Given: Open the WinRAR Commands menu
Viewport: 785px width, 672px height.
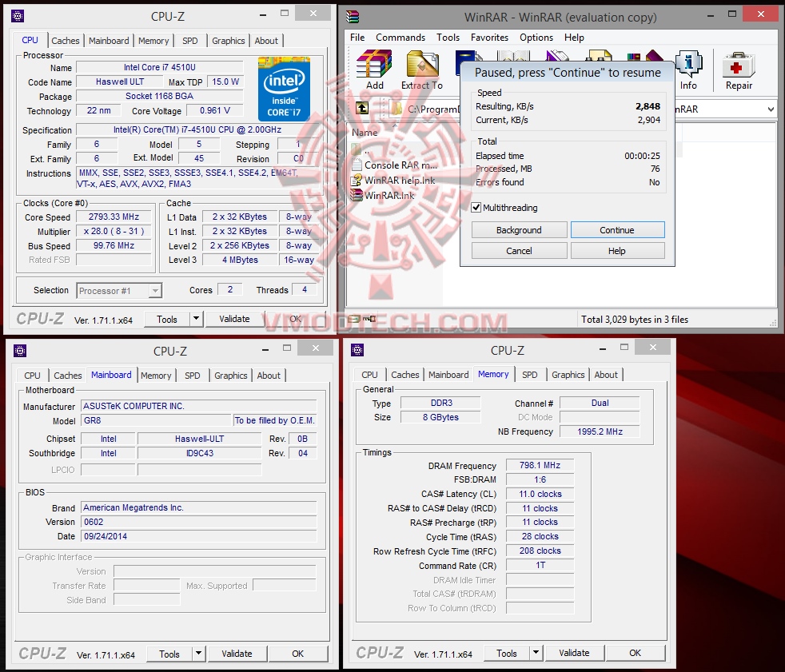Looking at the screenshot, I should click(x=400, y=38).
